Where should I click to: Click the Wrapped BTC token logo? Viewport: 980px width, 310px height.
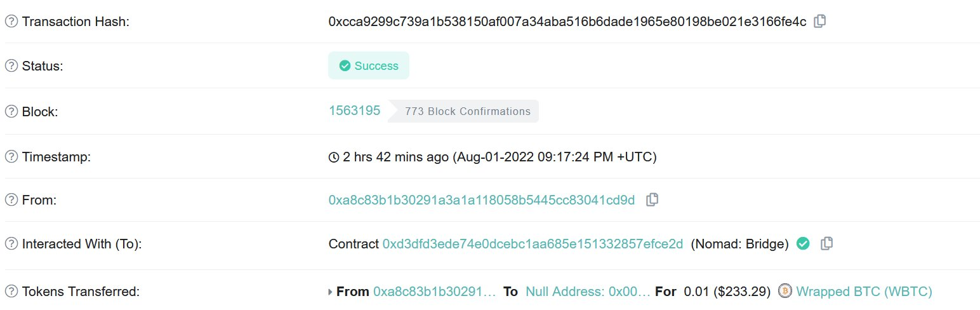coord(785,292)
